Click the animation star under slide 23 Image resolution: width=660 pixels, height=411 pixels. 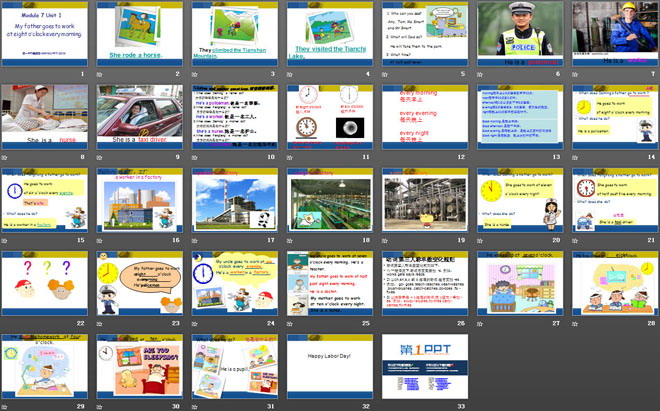(100, 324)
